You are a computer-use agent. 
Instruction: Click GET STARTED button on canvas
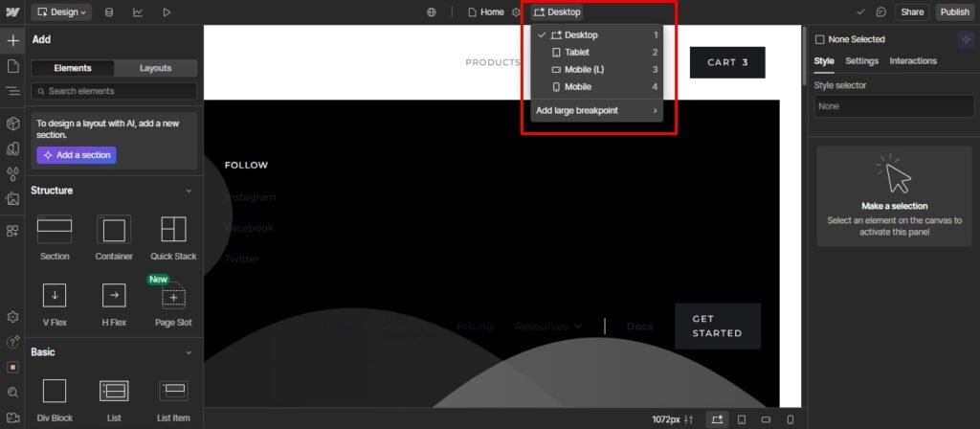(x=718, y=326)
